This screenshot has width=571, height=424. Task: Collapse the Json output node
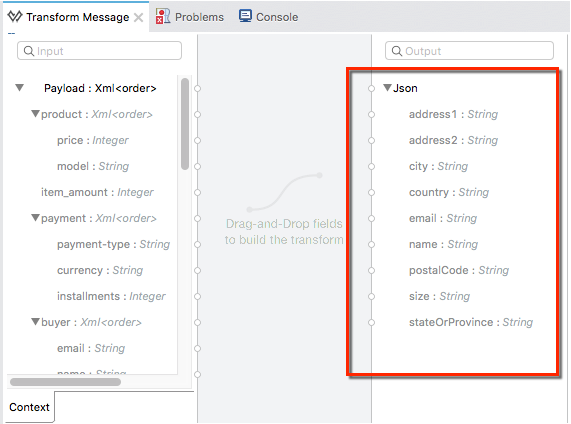coord(387,88)
